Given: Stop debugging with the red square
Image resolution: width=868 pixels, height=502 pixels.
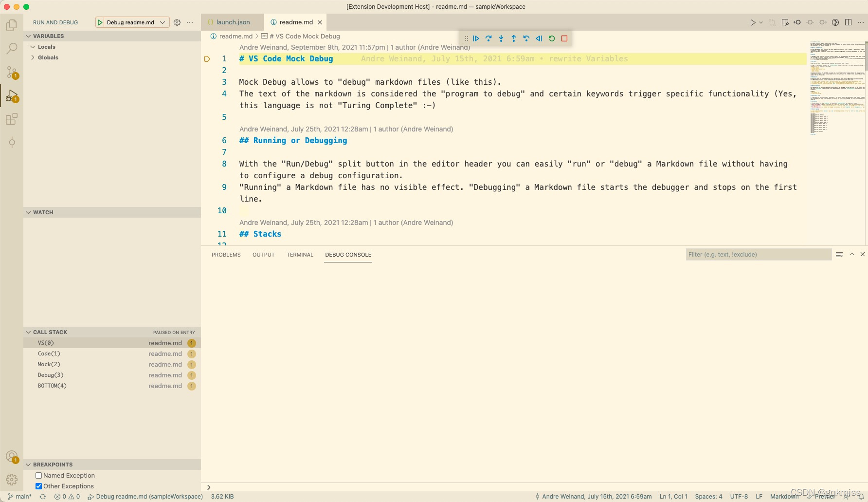Looking at the screenshot, I should coord(564,38).
